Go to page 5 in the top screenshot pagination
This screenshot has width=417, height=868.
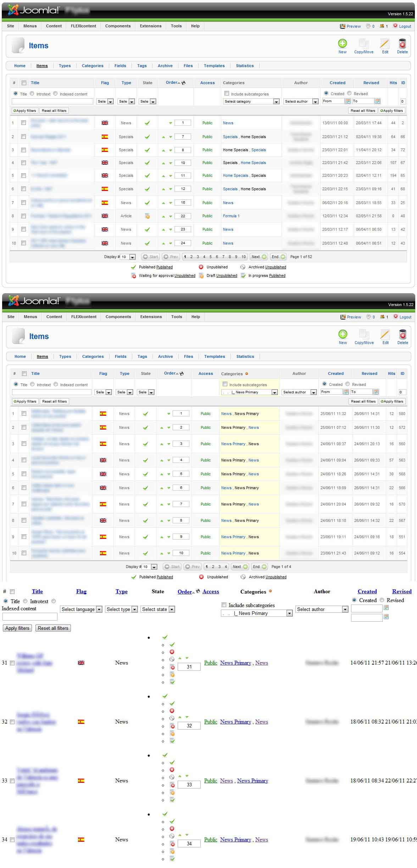click(211, 257)
